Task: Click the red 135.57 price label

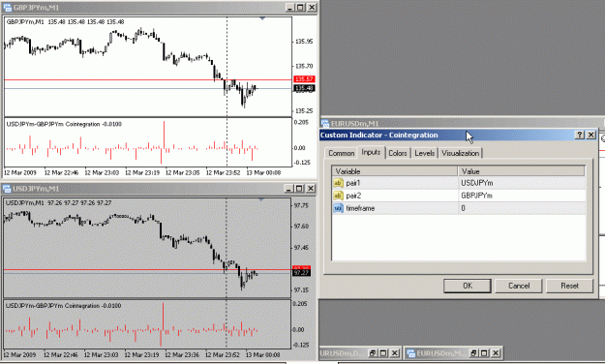Action: [304, 79]
